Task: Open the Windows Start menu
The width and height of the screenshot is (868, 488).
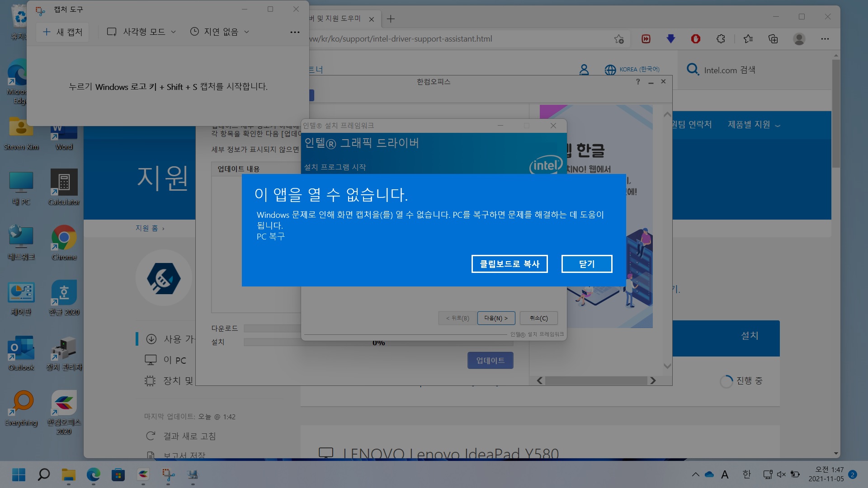Action: click(x=19, y=474)
